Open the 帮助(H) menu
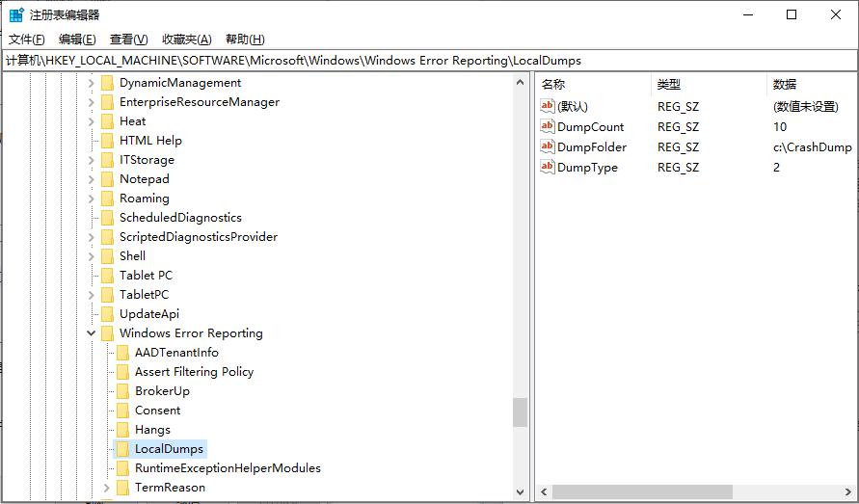The width and height of the screenshot is (859, 504). 245,40
